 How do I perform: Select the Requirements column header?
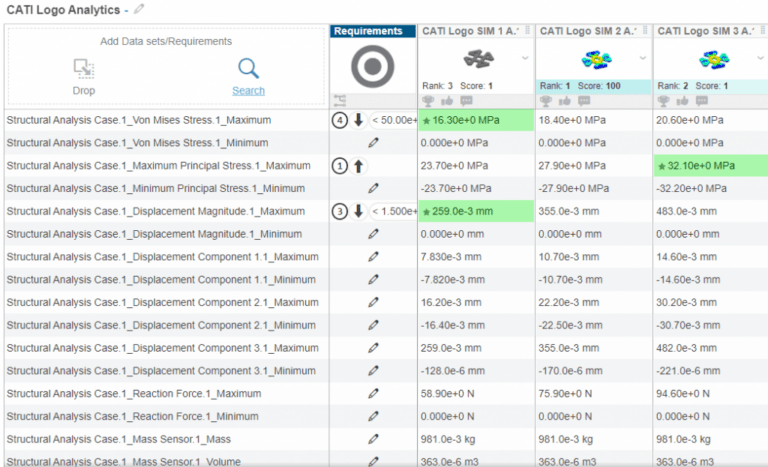click(x=369, y=31)
